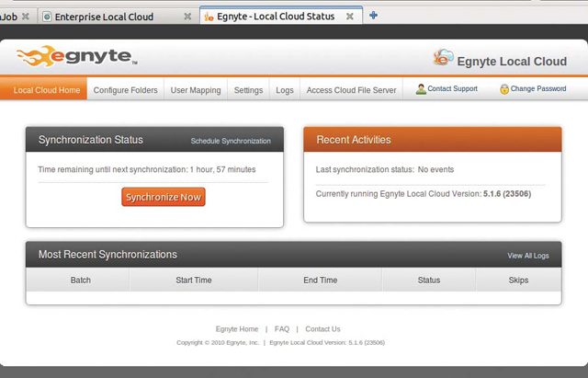Close the Egnyte - Local Cloud Status tab
The image size is (588, 378).
tap(349, 17)
